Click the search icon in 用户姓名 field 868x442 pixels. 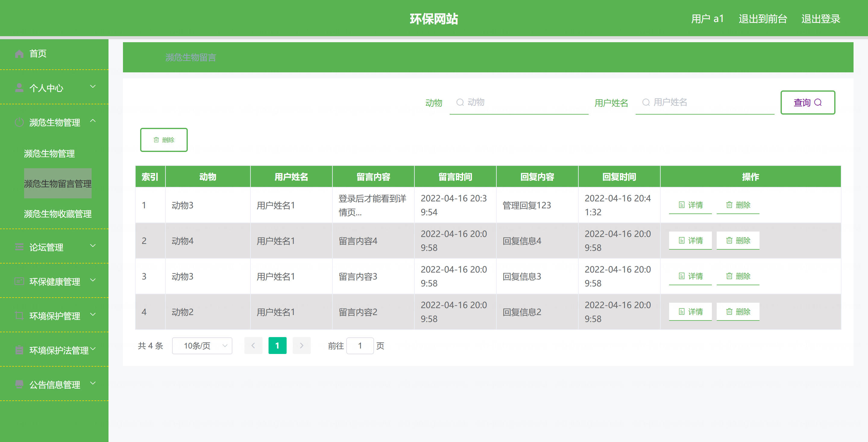pyautogui.click(x=646, y=102)
